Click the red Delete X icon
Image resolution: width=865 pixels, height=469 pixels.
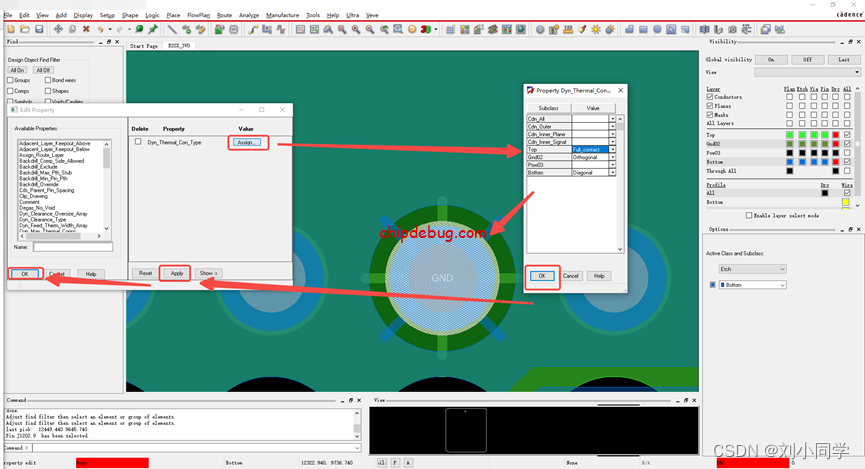[x=86, y=30]
